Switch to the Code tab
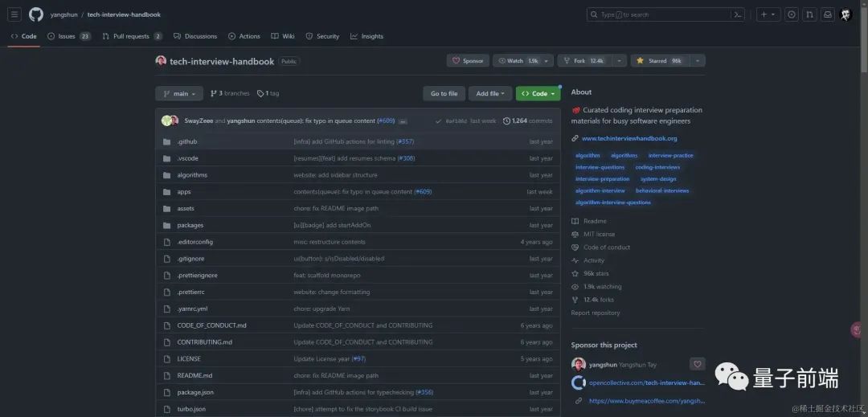868x417 pixels. [24, 36]
